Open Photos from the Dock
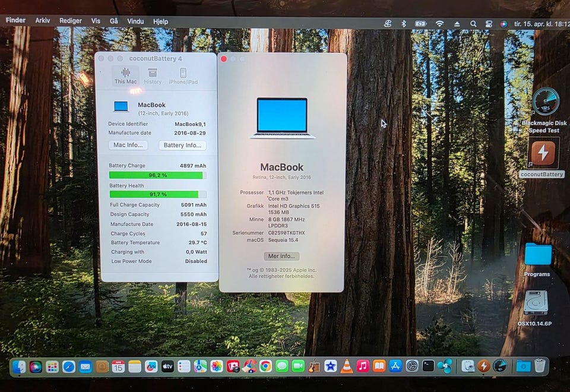The width and height of the screenshot is (570, 392). tap(217, 366)
